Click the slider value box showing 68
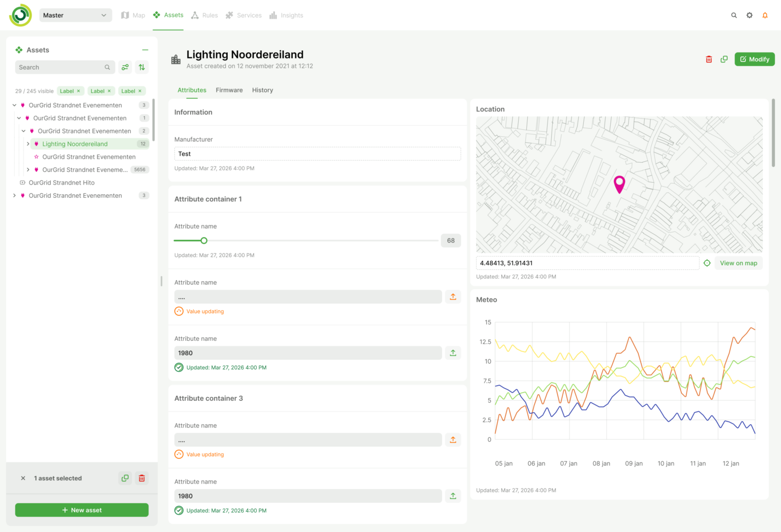The height and width of the screenshot is (532, 781). click(x=450, y=241)
